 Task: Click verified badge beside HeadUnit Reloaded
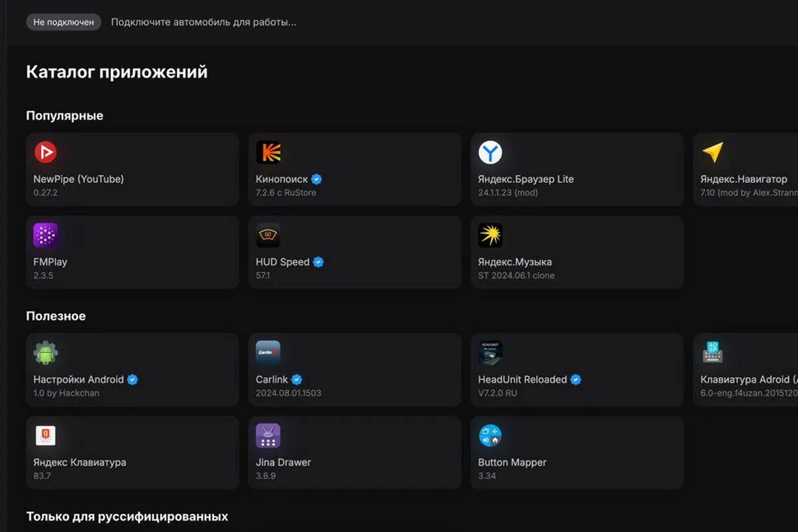click(576, 380)
